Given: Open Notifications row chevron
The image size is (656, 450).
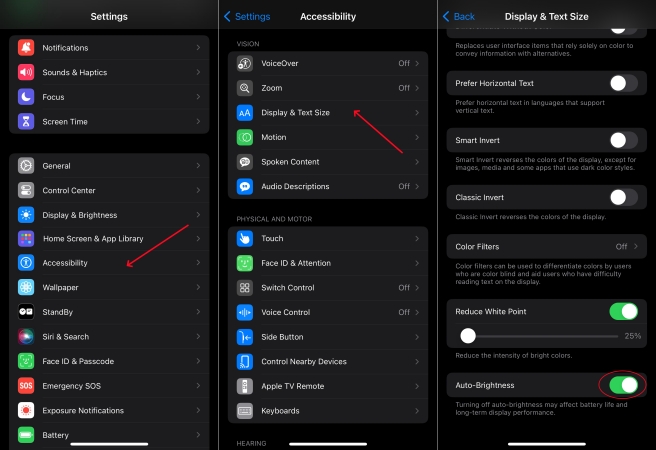Looking at the screenshot, I should (x=198, y=48).
